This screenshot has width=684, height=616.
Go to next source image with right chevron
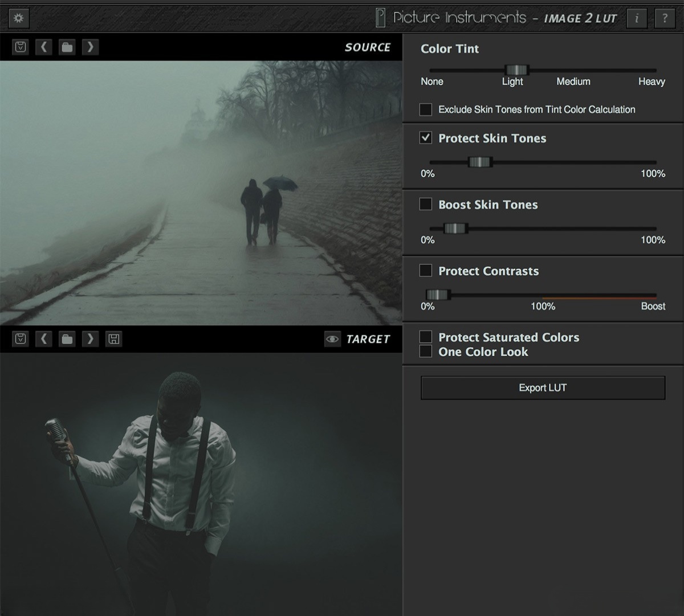point(90,47)
